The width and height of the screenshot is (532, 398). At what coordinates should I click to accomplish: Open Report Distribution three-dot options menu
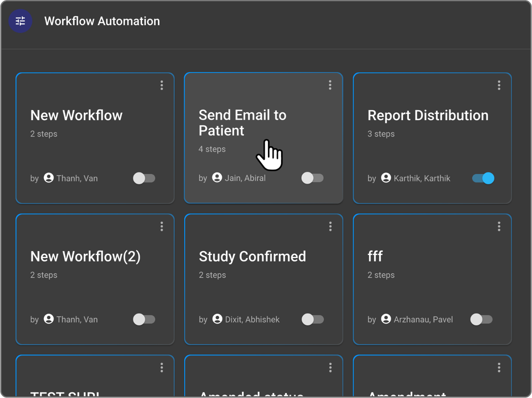499,85
